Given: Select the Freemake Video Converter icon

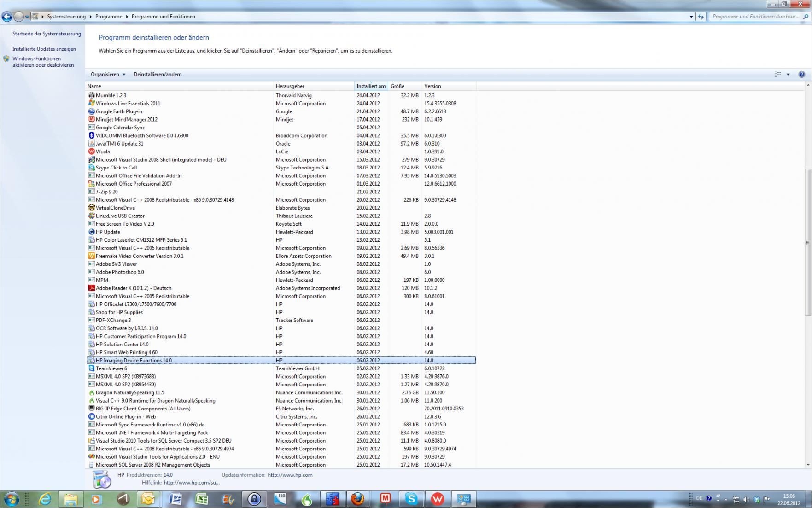Looking at the screenshot, I should (91, 256).
